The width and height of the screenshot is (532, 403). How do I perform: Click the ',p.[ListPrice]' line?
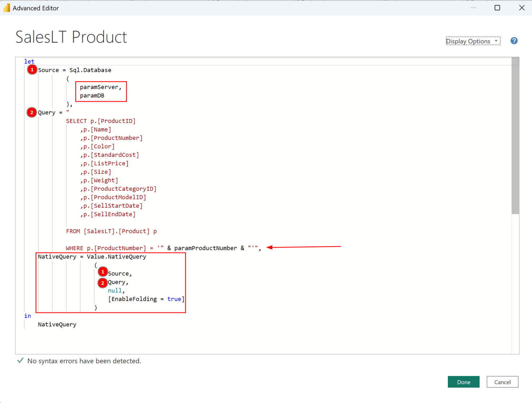tap(104, 163)
